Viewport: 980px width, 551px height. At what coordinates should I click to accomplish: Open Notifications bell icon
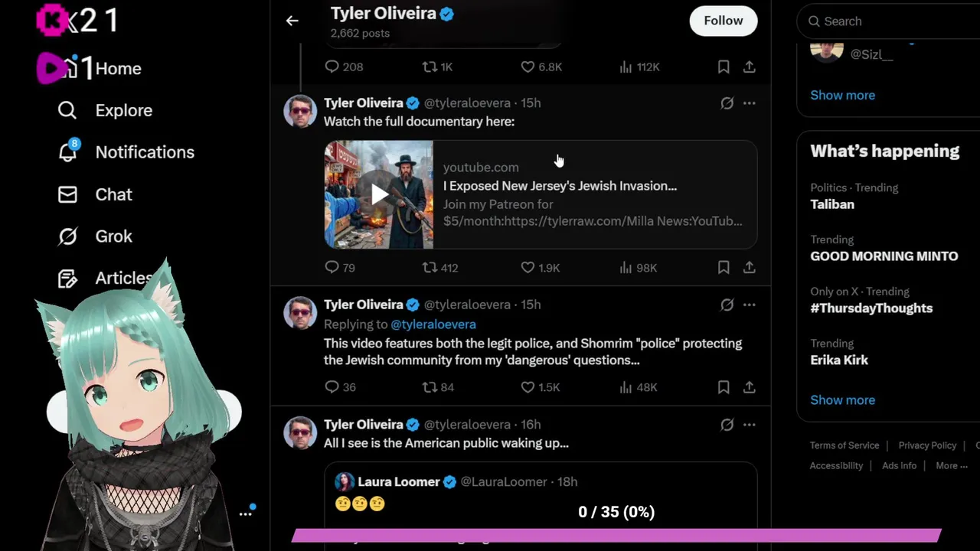click(67, 152)
